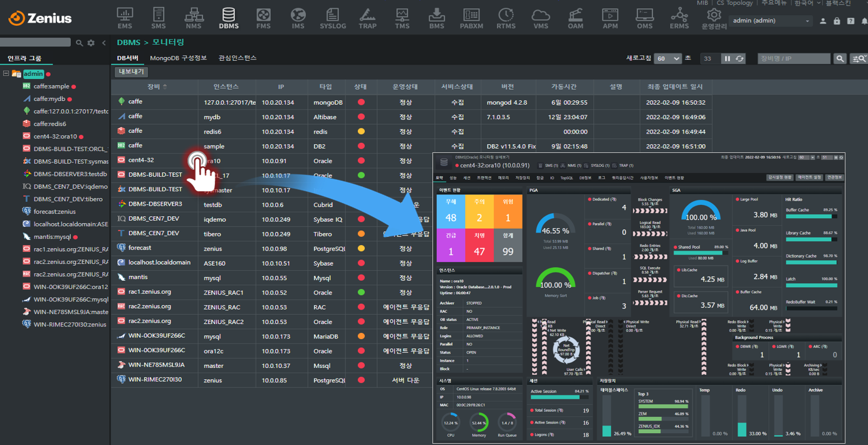Pause the auto refresh countdown
The height and width of the screenshot is (445, 868).
[x=727, y=58]
